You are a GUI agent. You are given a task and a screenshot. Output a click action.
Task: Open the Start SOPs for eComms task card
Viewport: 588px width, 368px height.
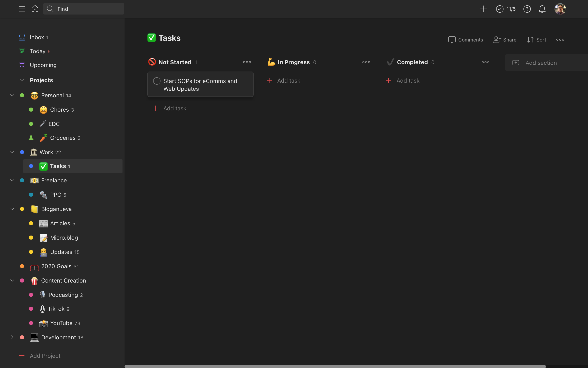coord(200,84)
